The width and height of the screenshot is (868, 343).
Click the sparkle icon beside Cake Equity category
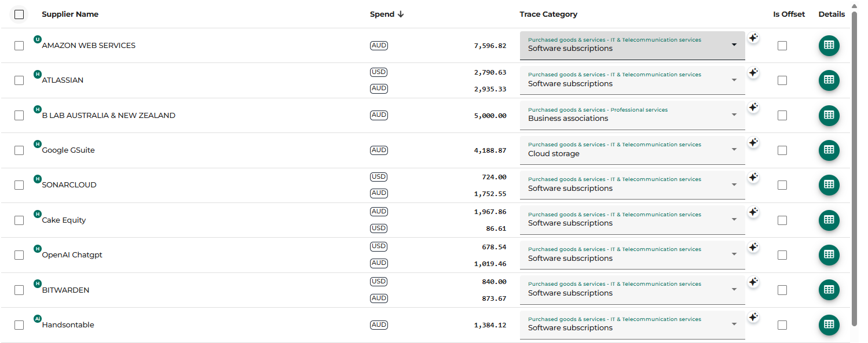[753, 212]
